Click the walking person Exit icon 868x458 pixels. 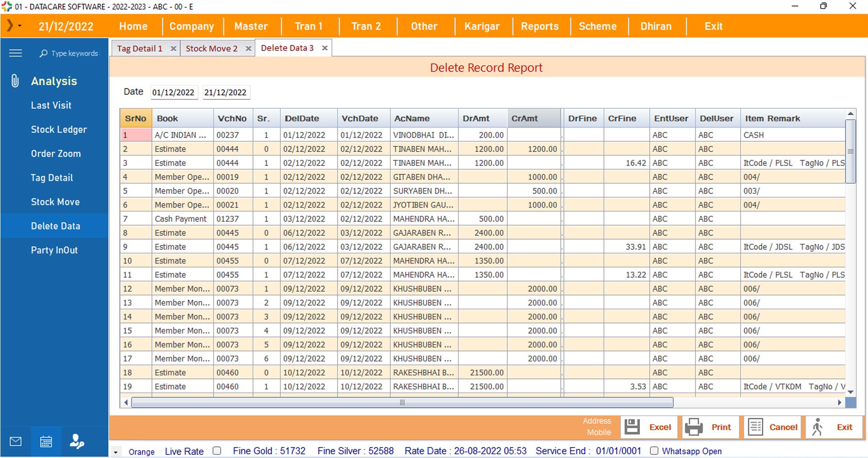pyautogui.click(x=817, y=427)
